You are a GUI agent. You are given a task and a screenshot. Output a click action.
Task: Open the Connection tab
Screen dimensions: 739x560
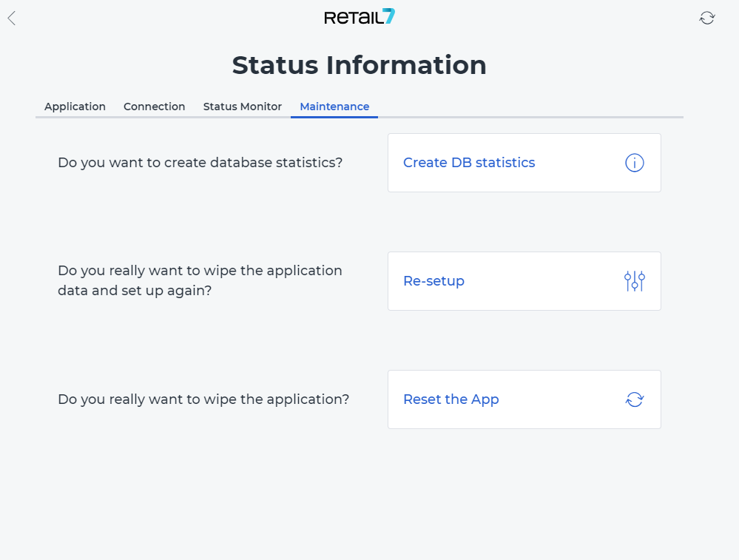(154, 107)
